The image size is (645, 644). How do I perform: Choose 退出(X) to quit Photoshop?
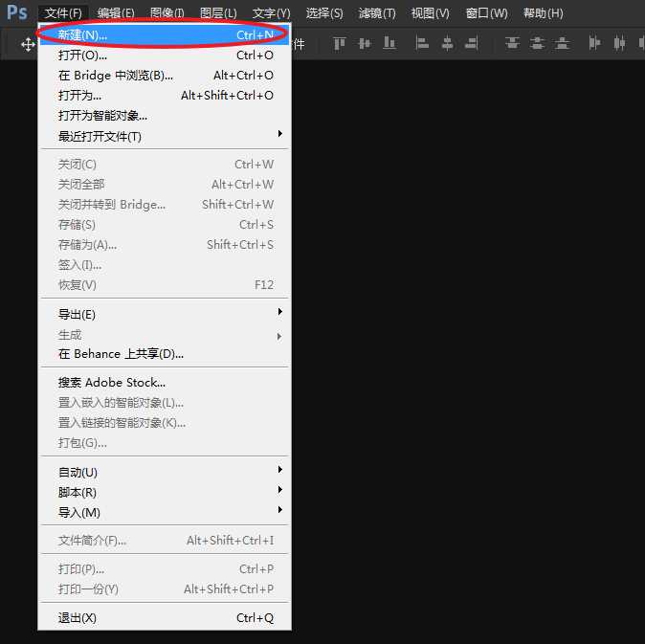(x=78, y=617)
